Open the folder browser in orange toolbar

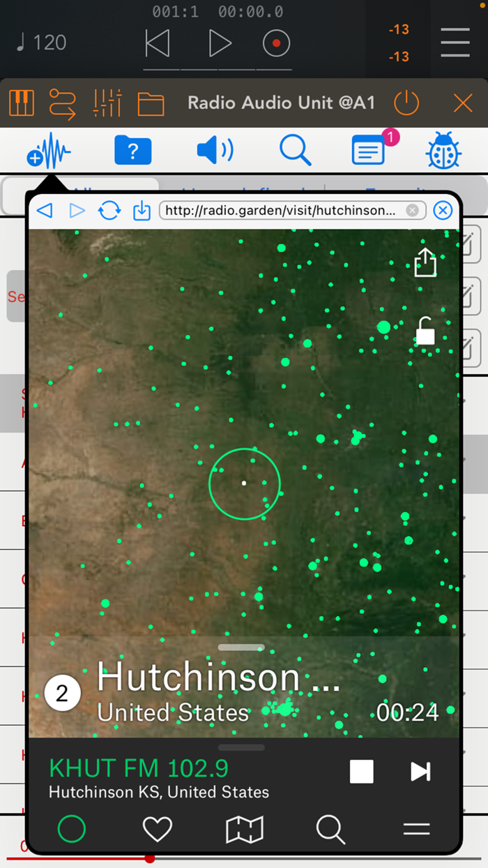151,104
